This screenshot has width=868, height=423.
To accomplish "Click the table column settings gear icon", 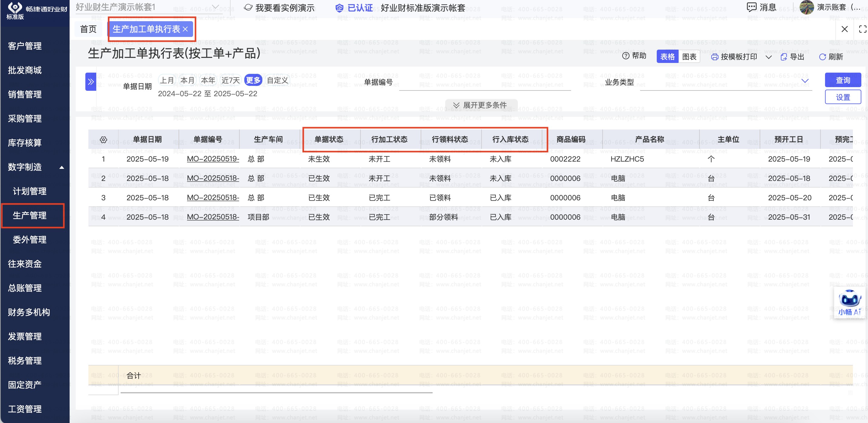I will [104, 140].
